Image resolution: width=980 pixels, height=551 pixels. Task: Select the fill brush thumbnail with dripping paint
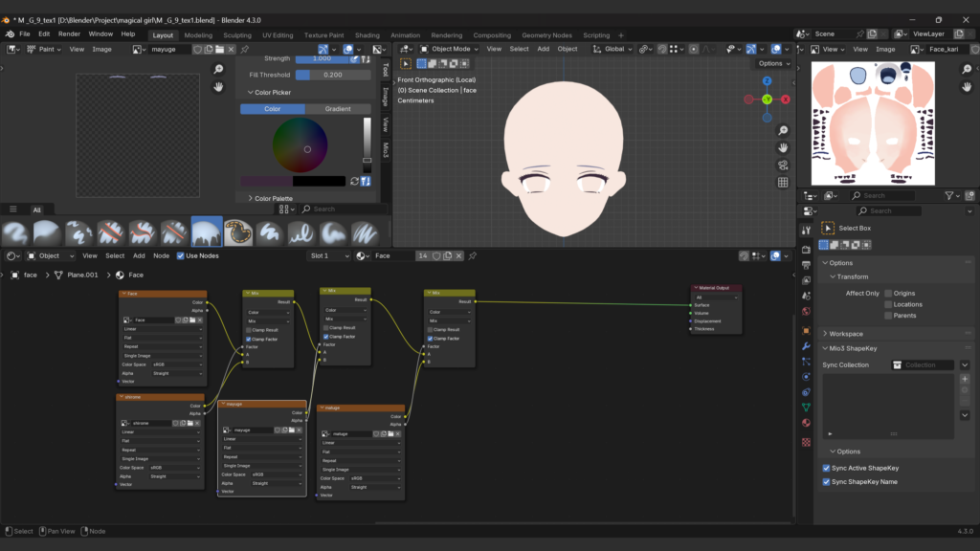coord(207,232)
